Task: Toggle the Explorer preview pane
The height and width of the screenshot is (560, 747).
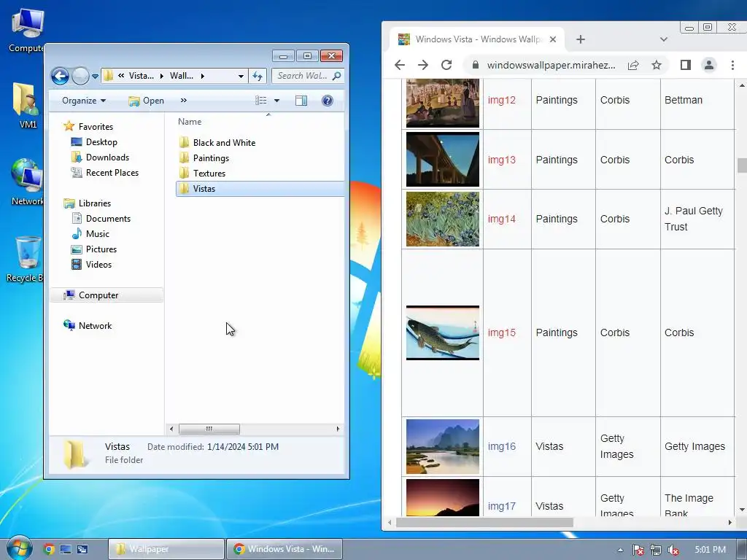Action: [301, 101]
